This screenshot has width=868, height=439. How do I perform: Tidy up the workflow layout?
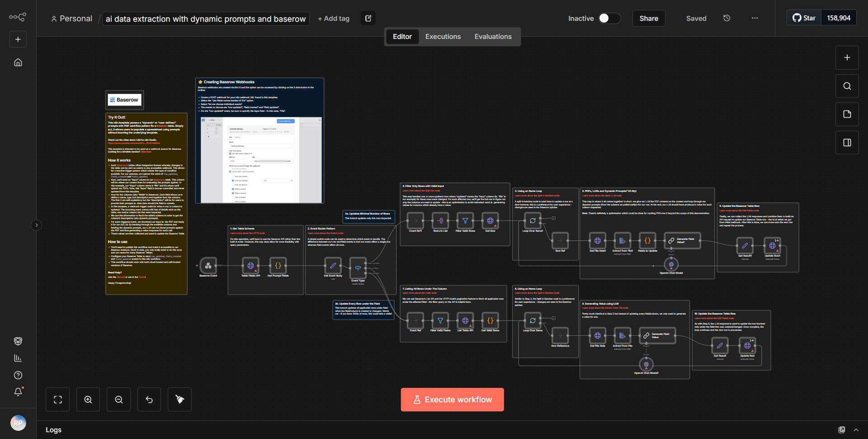[x=179, y=399]
